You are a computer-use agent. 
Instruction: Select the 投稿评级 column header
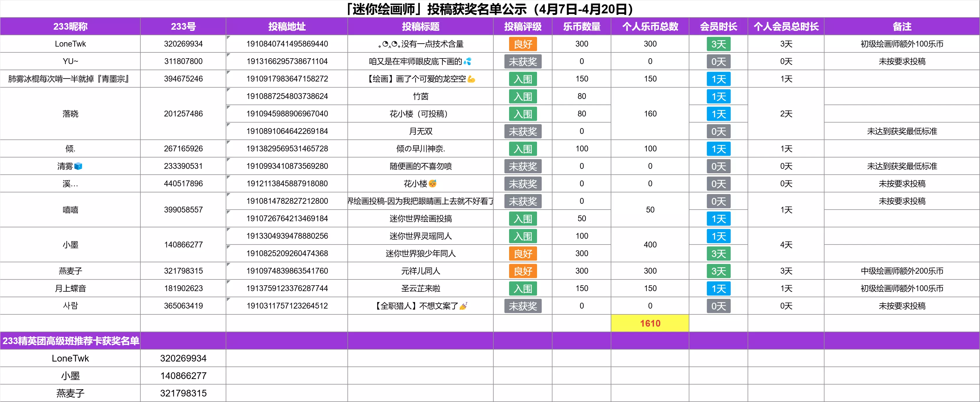[x=523, y=26]
